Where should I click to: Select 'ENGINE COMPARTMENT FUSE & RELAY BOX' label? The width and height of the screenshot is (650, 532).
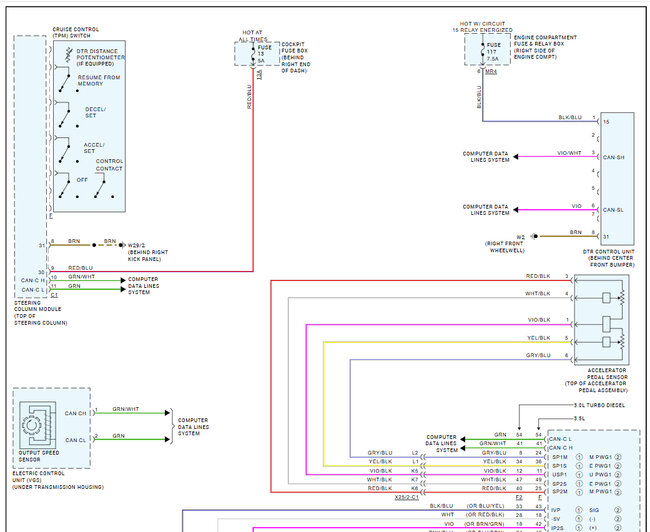click(x=545, y=40)
